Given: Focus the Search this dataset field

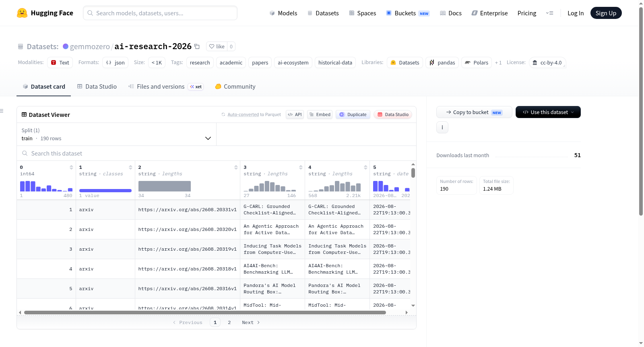Looking at the screenshot, I should pyautogui.click(x=217, y=153).
